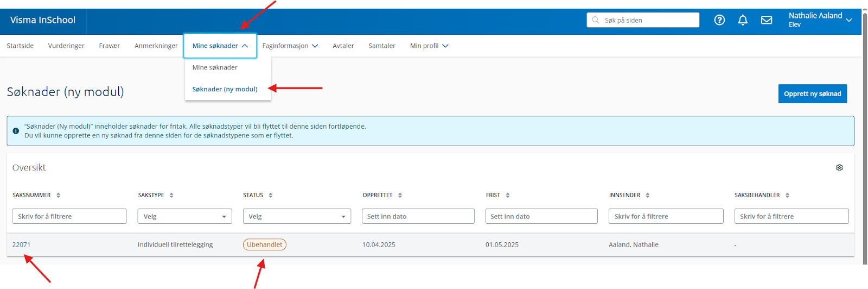Go to Startside tab

click(x=20, y=46)
